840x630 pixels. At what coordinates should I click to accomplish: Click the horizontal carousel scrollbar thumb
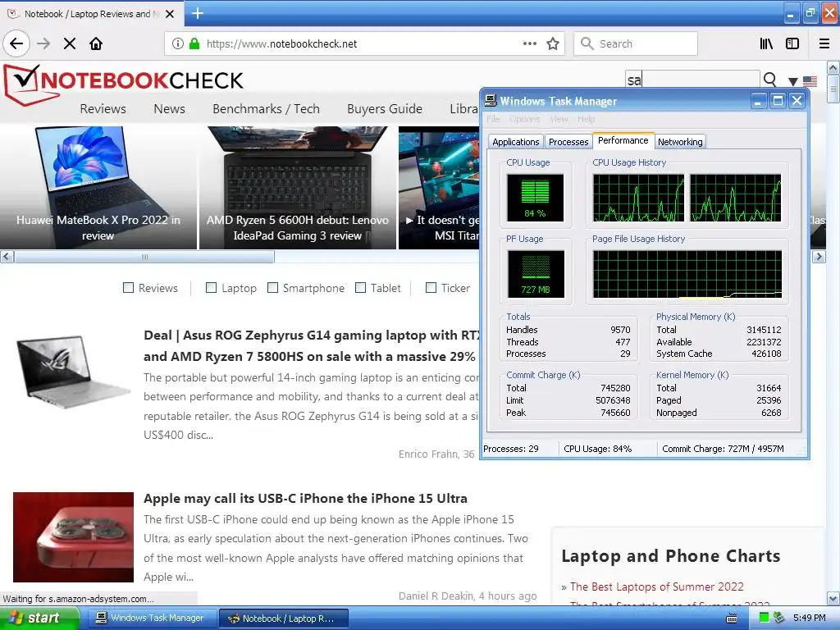click(144, 257)
